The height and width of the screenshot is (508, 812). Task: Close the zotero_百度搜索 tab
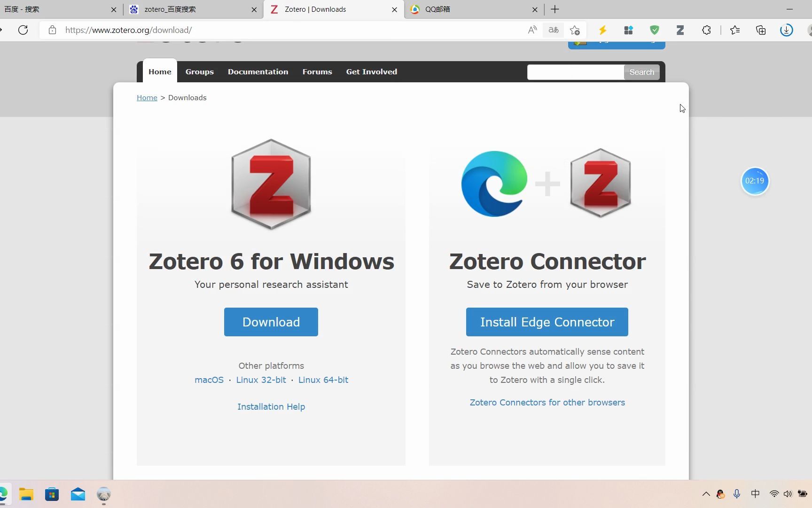click(254, 9)
